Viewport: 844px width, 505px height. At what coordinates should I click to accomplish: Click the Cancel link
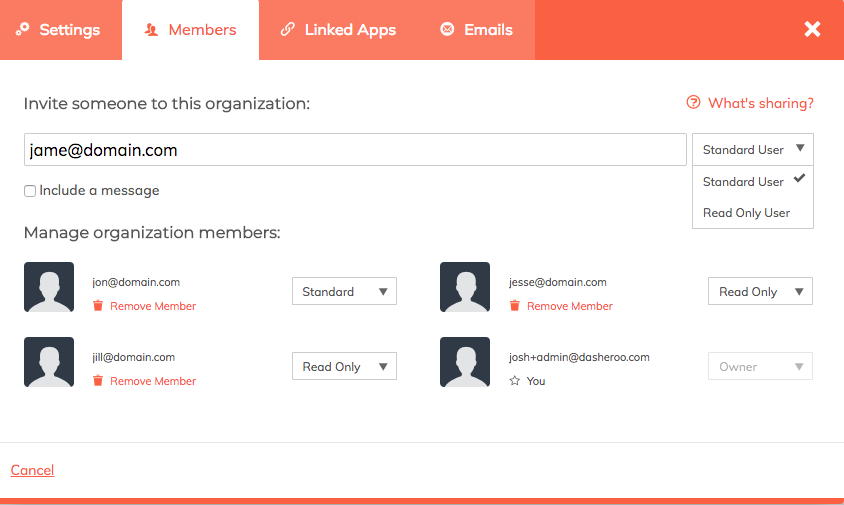coord(32,470)
